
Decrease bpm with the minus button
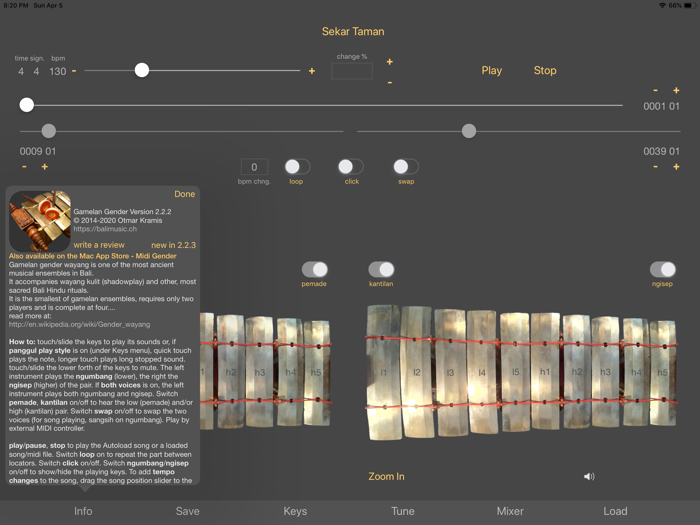click(74, 71)
